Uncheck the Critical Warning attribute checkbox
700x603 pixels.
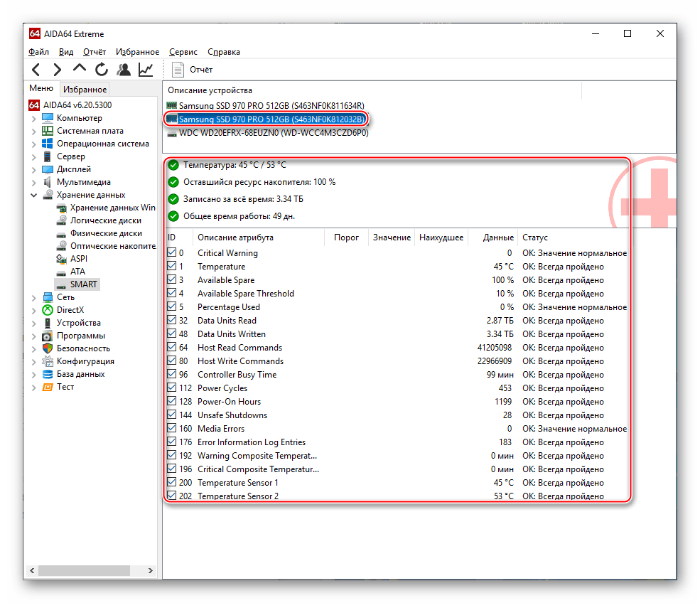pos(171,253)
